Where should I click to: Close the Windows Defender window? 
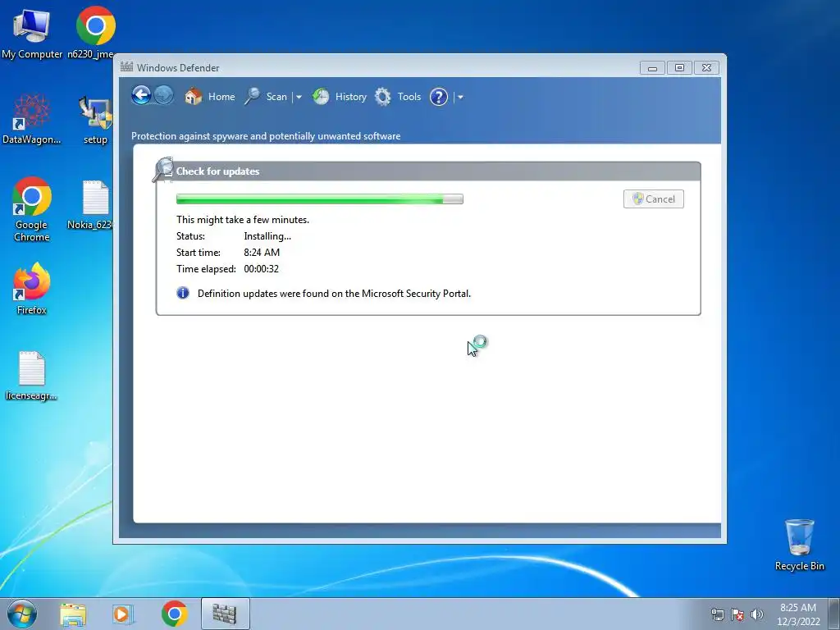(706, 68)
